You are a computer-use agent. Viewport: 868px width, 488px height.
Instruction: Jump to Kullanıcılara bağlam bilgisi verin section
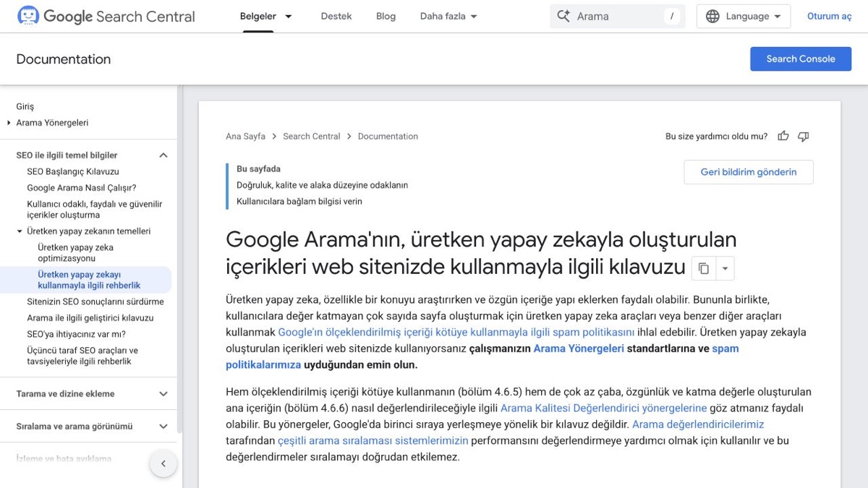pos(299,201)
